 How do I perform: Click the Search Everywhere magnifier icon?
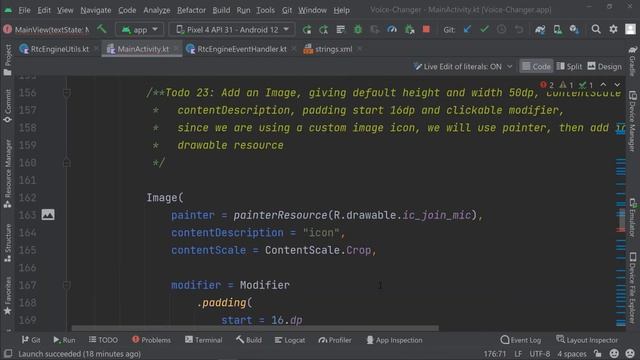click(596, 29)
